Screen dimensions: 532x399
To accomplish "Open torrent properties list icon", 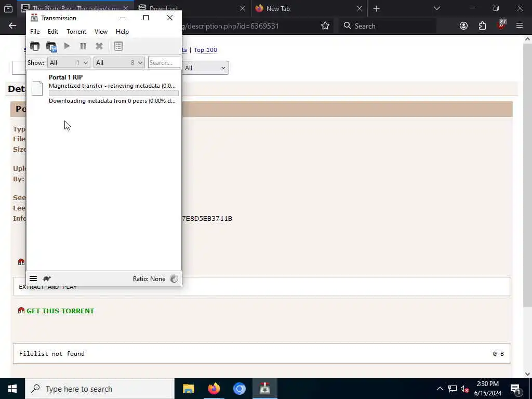I will [118, 46].
